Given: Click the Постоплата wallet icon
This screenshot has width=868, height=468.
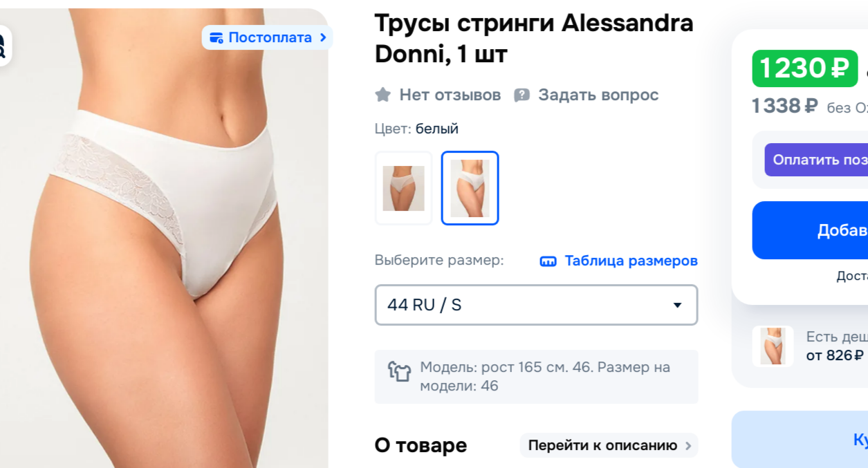Looking at the screenshot, I should point(216,37).
